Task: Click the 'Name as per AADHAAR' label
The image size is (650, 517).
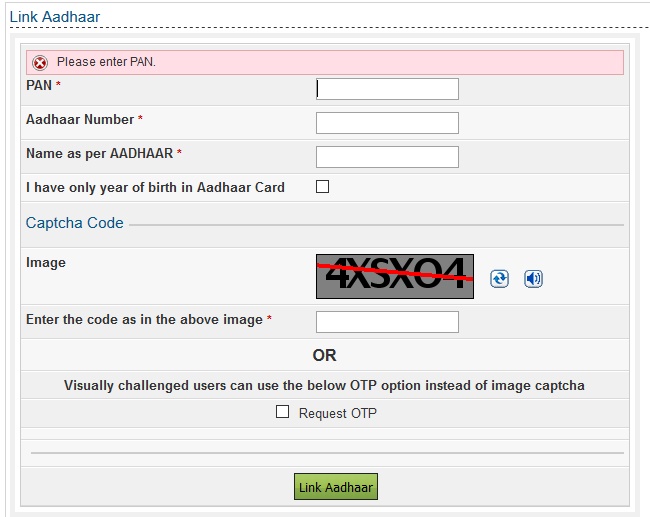Action: pos(100,154)
